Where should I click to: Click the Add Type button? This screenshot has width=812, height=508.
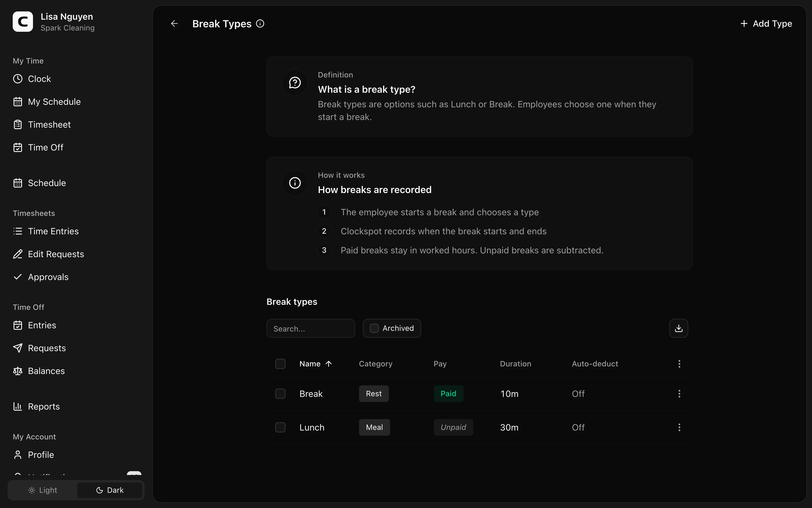766,23
